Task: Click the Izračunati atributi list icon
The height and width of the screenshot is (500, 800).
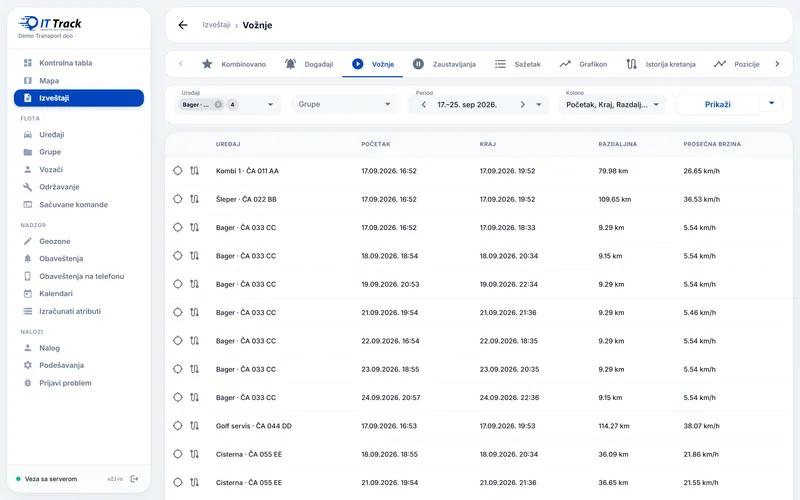Action: [x=28, y=311]
